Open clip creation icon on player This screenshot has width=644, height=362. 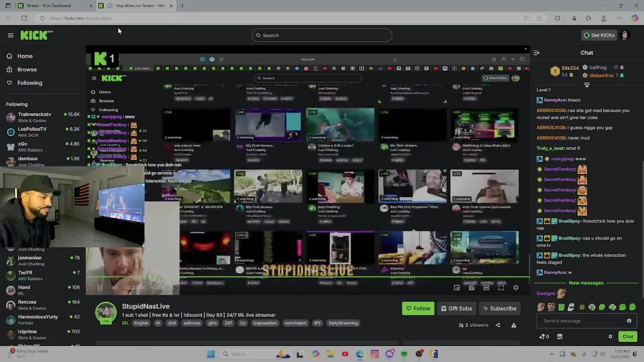click(x=471, y=288)
